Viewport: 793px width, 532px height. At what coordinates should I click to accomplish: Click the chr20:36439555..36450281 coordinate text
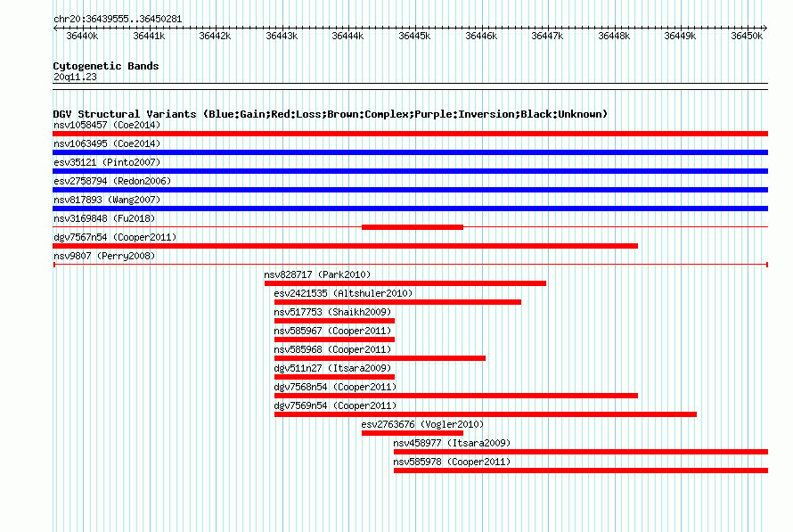coord(118,19)
